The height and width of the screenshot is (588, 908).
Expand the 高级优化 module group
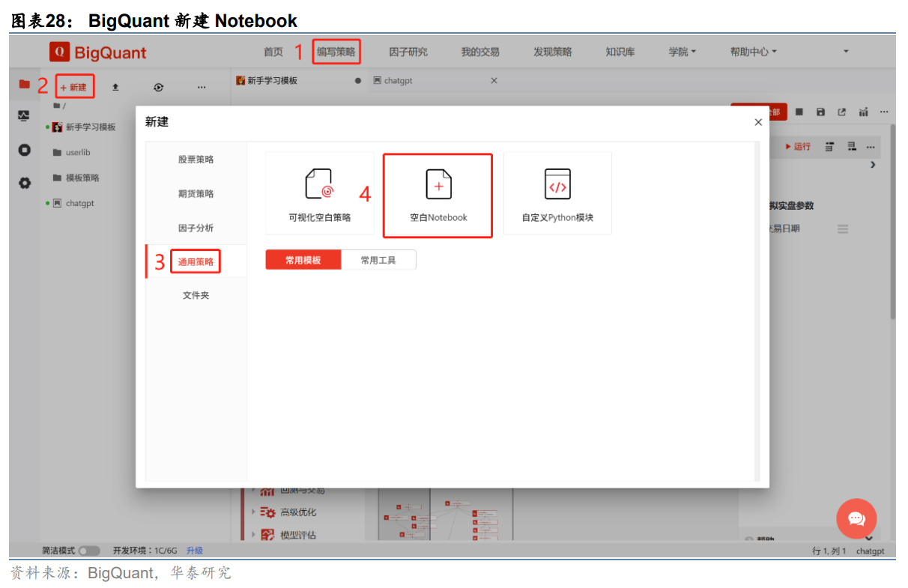(253, 512)
